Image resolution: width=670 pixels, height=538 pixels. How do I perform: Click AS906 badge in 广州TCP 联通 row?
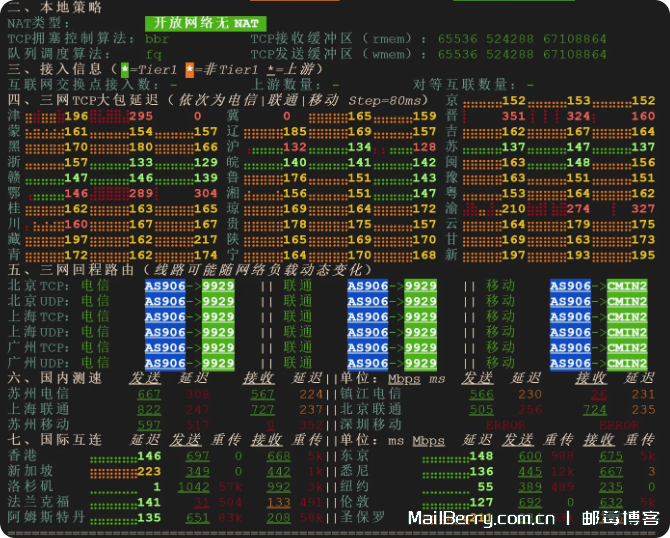coord(368,348)
